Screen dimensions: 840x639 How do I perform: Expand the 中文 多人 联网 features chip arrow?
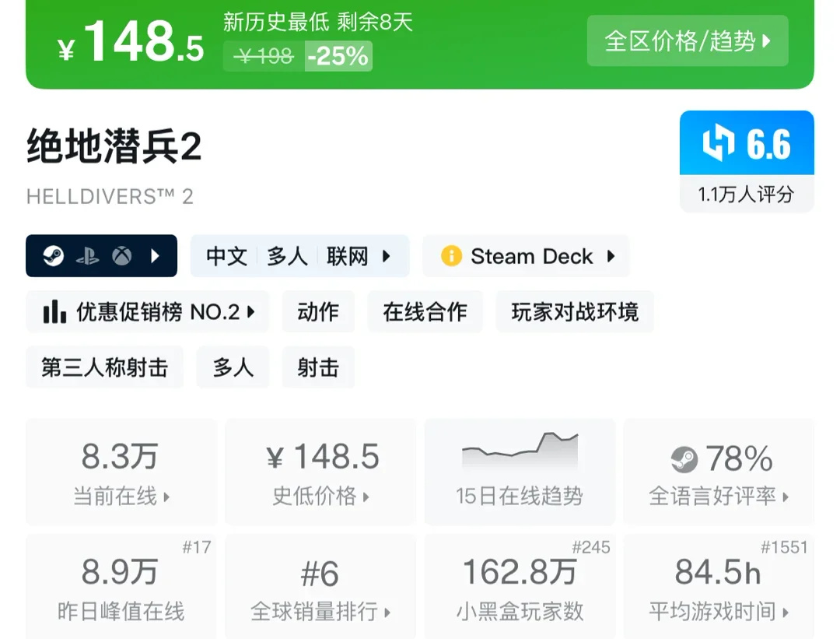click(387, 256)
